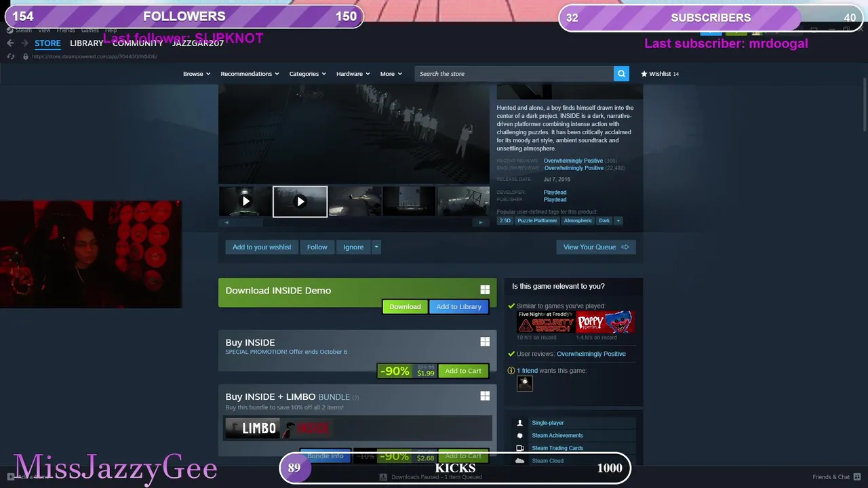Click the Ignore button
The height and width of the screenshot is (488, 868).
click(353, 247)
